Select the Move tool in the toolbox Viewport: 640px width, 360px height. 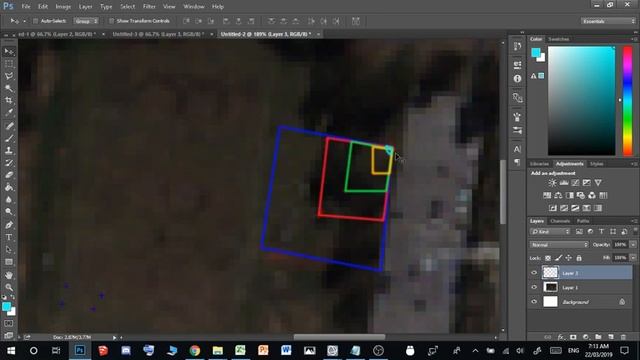(9, 51)
